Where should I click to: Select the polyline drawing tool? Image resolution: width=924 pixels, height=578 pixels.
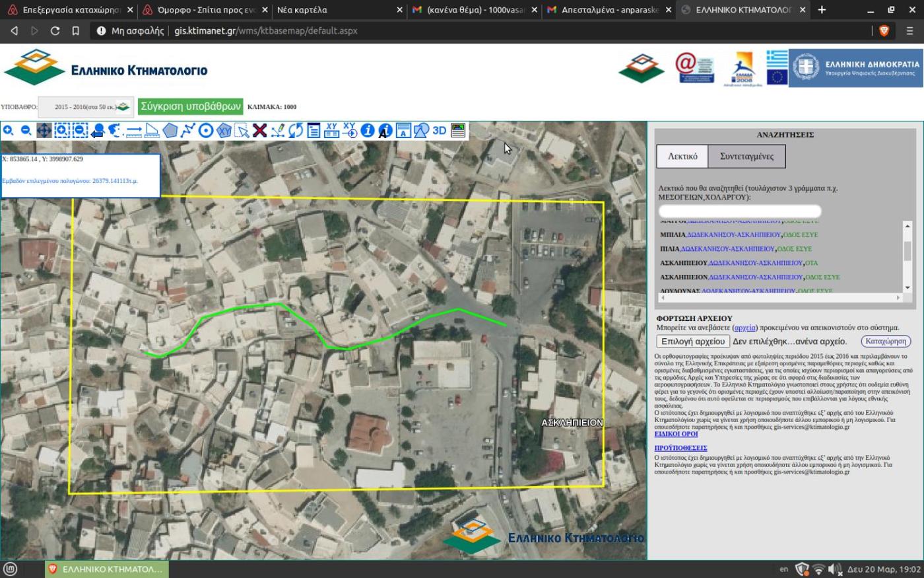pos(188,131)
